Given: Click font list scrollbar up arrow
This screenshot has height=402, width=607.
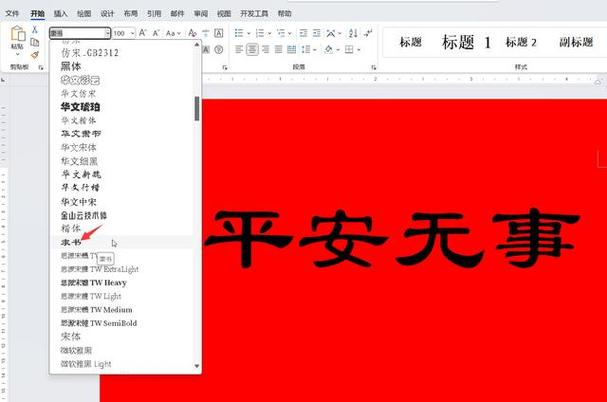Looking at the screenshot, I should (x=197, y=45).
